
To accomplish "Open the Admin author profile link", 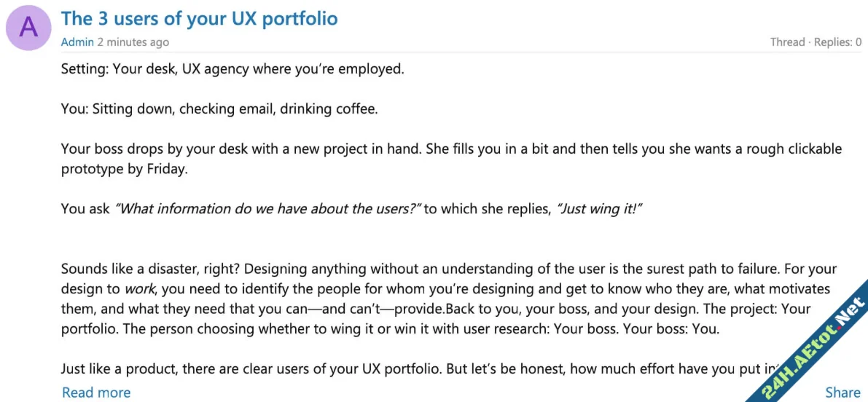I will [x=77, y=42].
